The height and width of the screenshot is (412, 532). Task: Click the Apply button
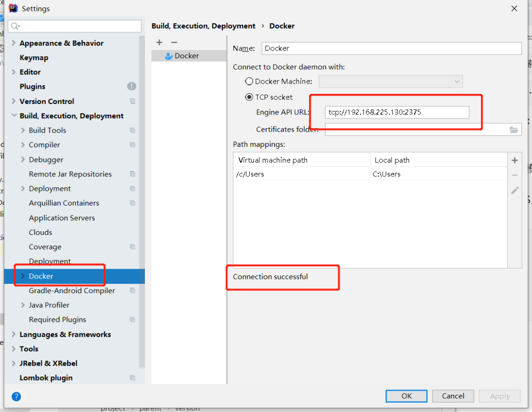tap(500, 396)
